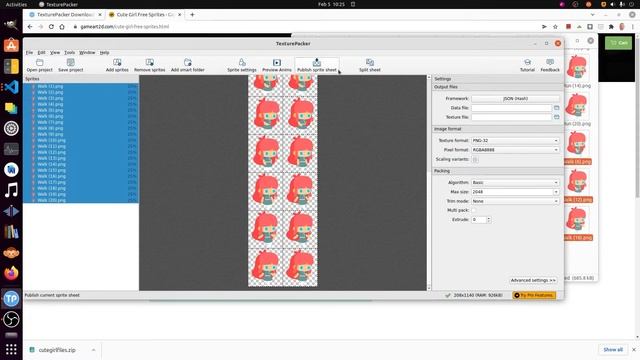This screenshot has height=360, width=640.
Task: Expand the Trim mode dropdown
Action: (x=515, y=201)
